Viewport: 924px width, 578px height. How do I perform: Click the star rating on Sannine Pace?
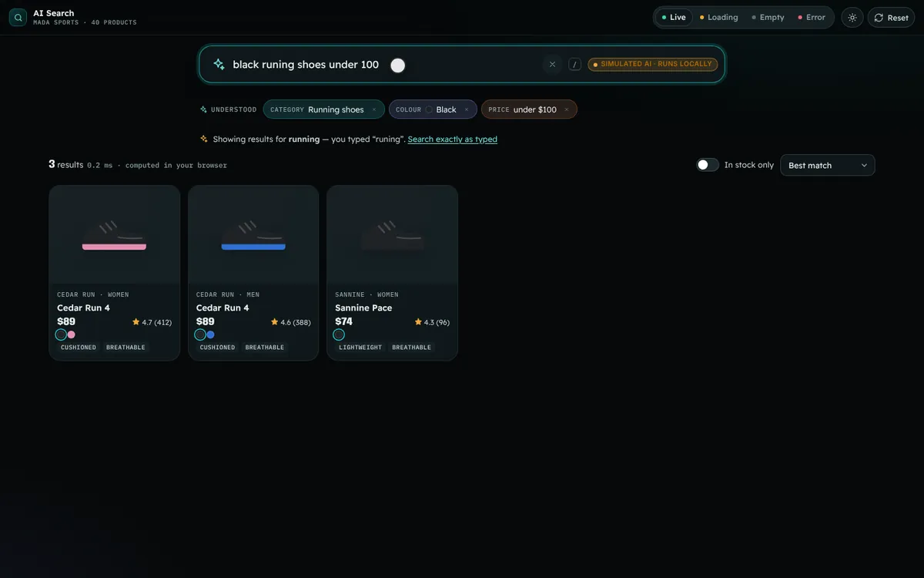[x=432, y=322]
